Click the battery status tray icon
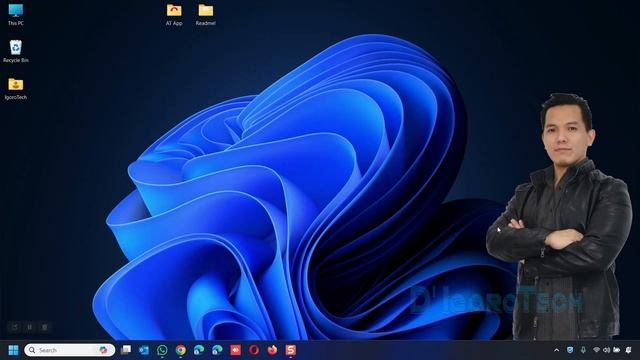 [x=617, y=350]
